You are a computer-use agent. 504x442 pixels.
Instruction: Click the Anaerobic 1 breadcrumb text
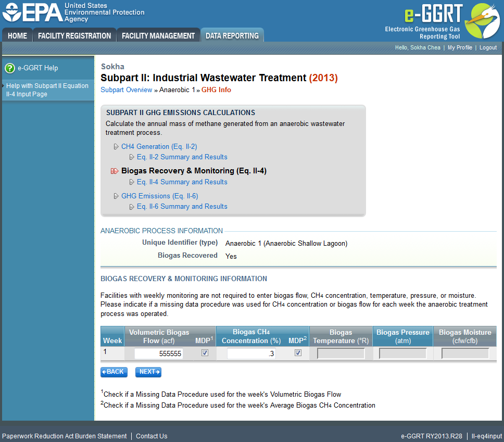pyautogui.click(x=177, y=90)
